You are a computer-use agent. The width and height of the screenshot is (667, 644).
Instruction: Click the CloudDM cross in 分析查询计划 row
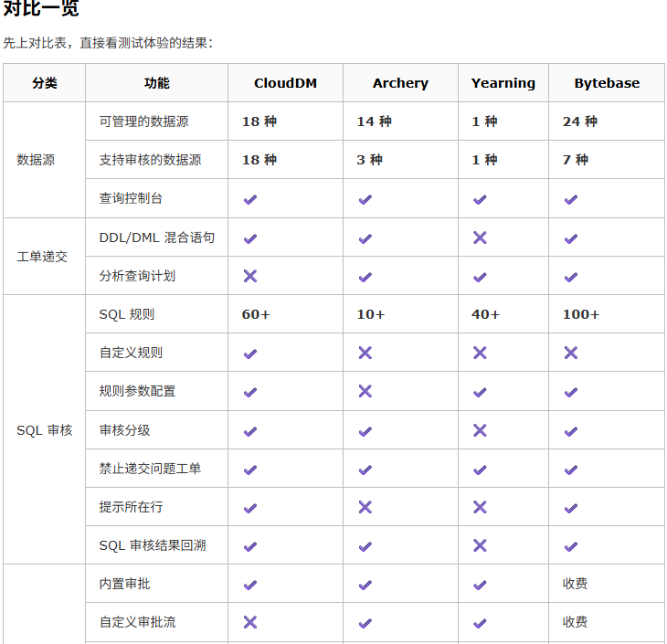[250, 276]
